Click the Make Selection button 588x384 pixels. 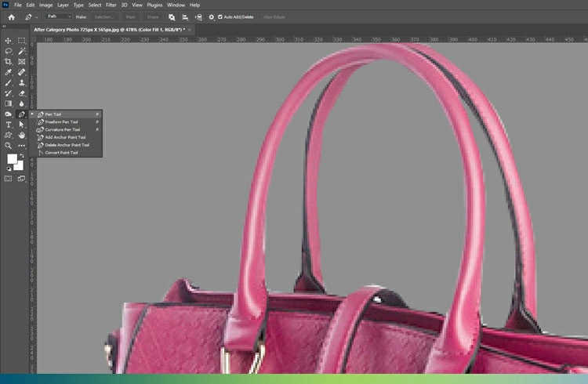pyautogui.click(x=103, y=17)
